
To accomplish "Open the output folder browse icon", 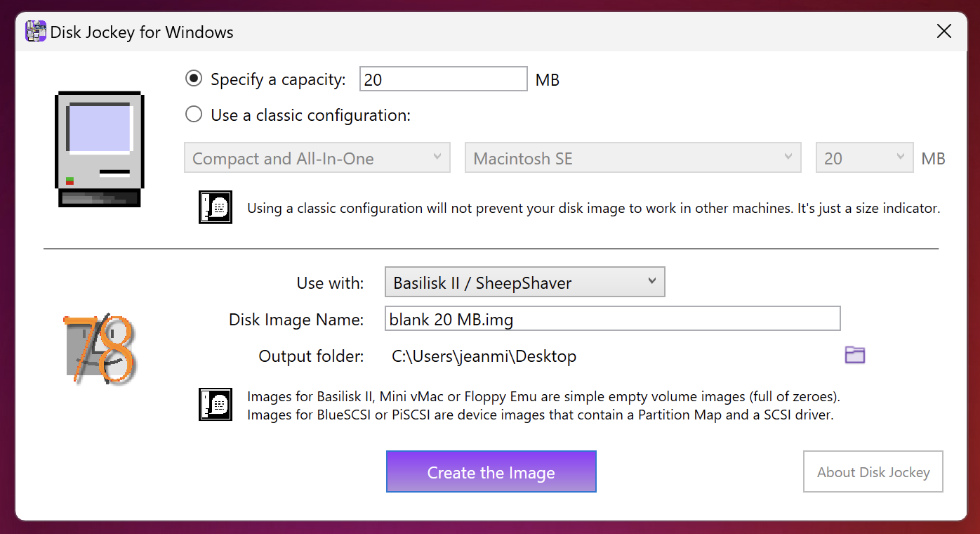I will tap(854, 355).
